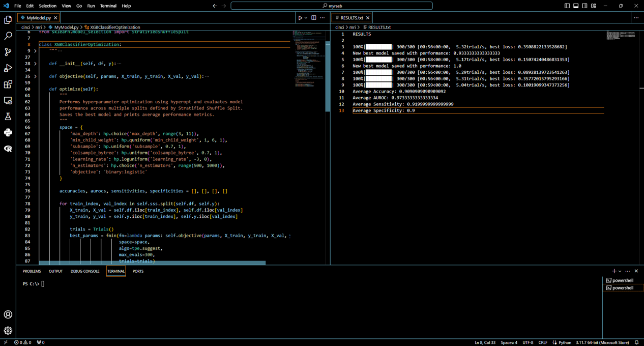Open the Remote Explorer view
This screenshot has width=644, height=346.
8,101
